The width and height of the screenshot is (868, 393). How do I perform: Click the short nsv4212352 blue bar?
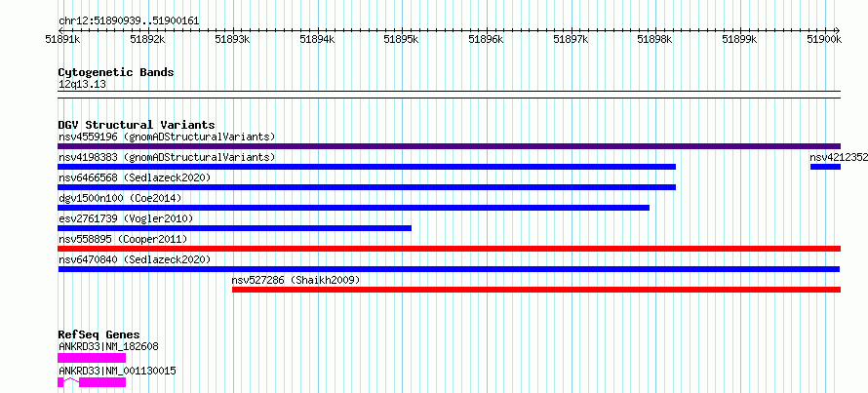point(825,167)
